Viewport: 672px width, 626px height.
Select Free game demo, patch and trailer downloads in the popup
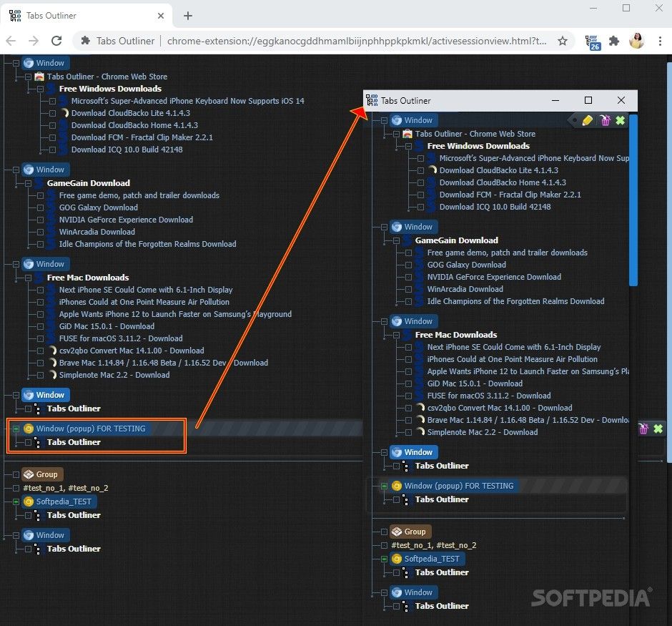(508, 253)
